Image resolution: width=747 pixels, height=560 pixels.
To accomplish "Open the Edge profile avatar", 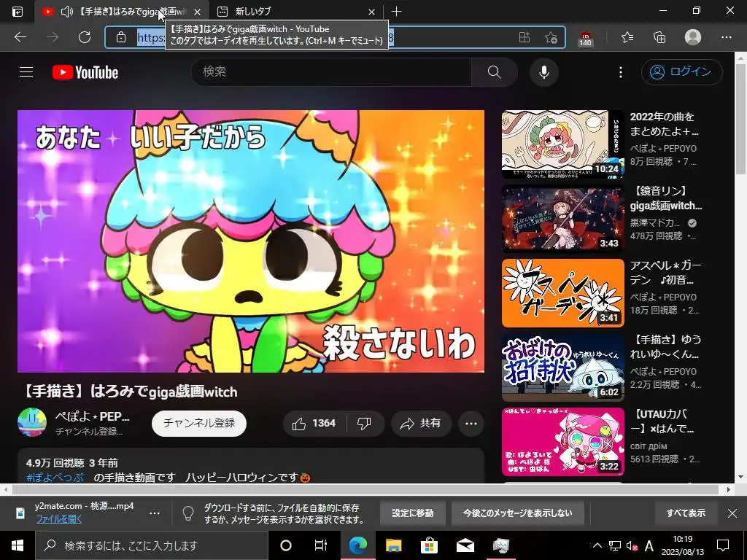I will pos(693,37).
